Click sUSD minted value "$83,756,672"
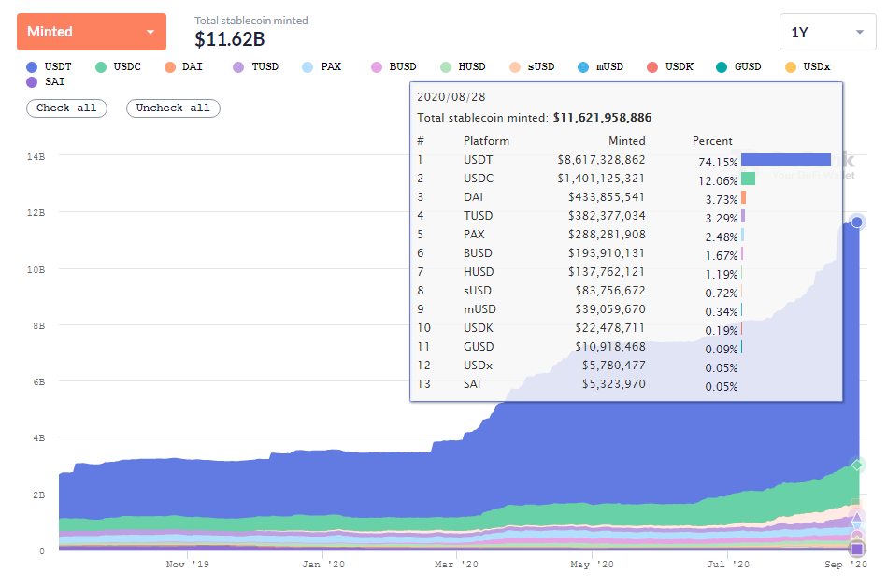 click(x=610, y=291)
